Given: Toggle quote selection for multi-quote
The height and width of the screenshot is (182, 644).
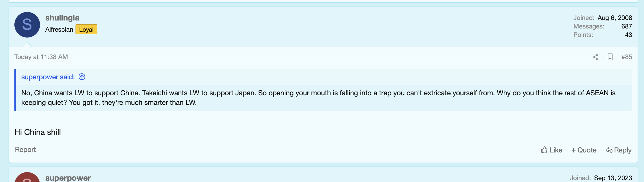Looking at the screenshot, I should tap(584, 150).
